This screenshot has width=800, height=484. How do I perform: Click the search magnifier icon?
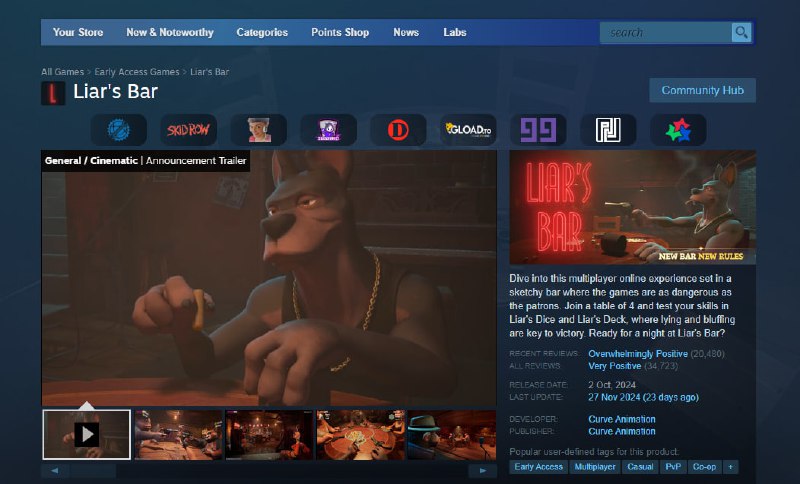tap(741, 33)
